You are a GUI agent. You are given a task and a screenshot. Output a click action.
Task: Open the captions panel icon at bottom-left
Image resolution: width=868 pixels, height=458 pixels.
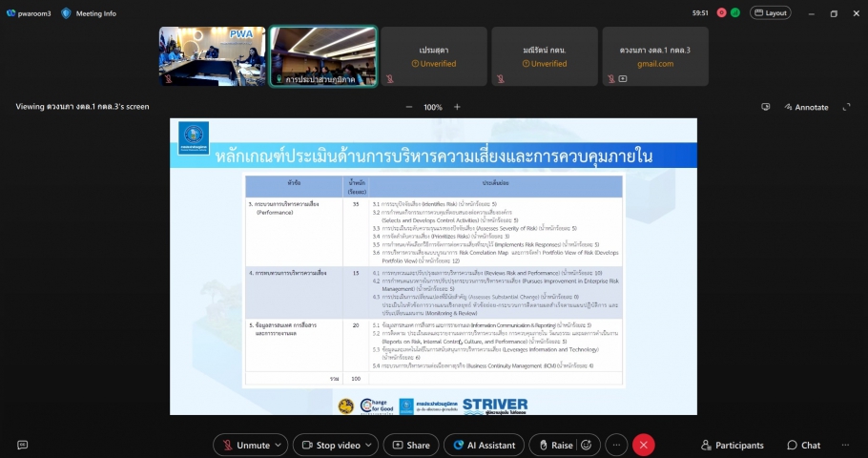(22, 445)
